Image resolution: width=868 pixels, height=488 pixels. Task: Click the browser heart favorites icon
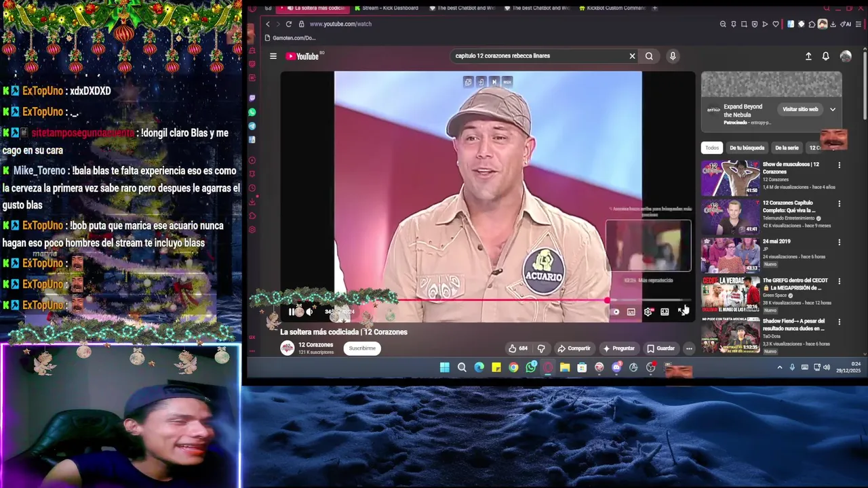pos(776,24)
